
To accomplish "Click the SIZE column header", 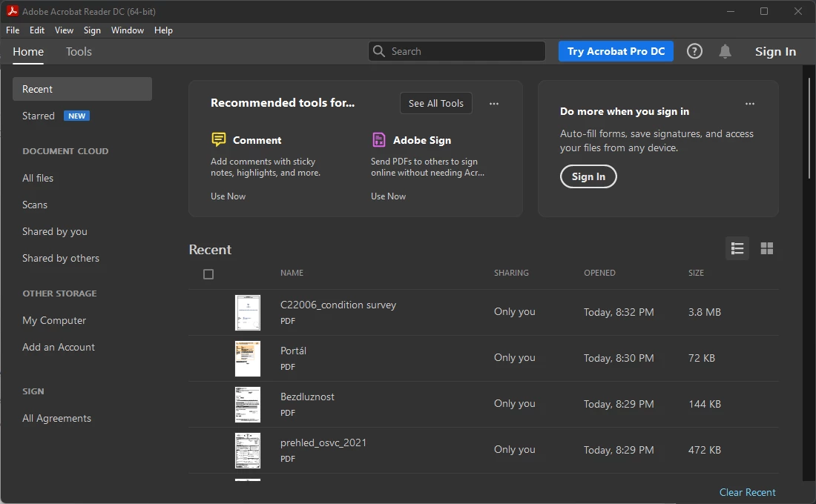I will 696,273.
